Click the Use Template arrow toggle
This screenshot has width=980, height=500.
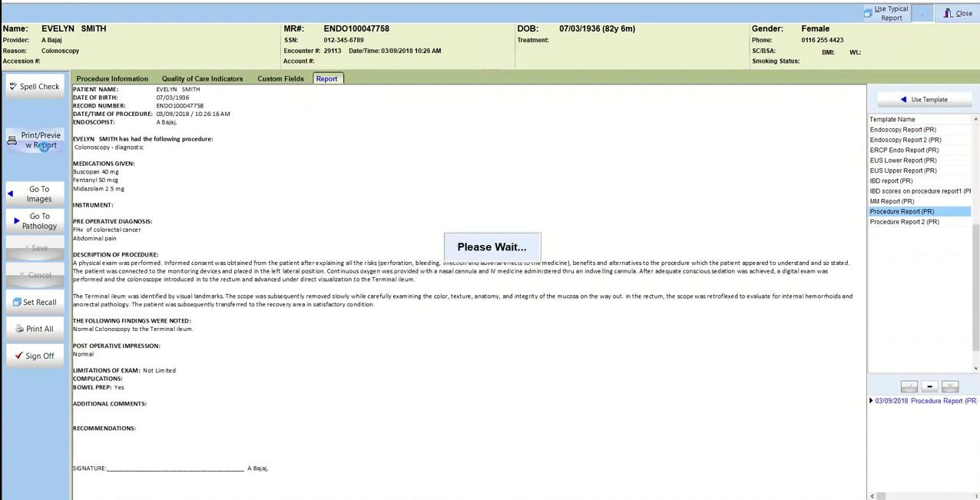904,99
